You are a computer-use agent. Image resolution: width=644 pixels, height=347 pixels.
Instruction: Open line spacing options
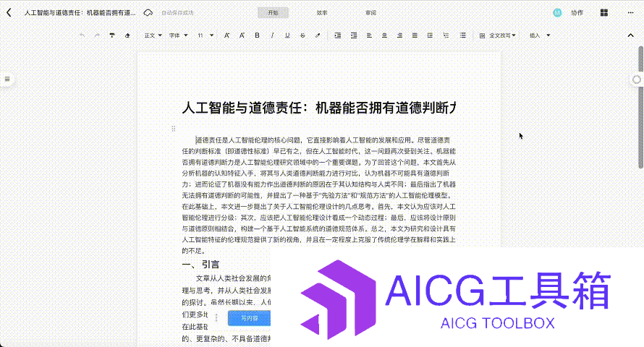446,35
